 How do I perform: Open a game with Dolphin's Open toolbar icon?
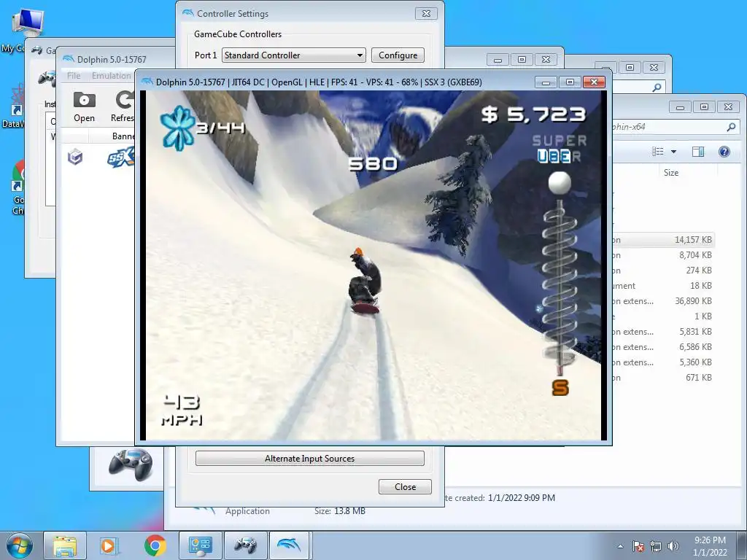pyautogui.click(x=84, y=107)
